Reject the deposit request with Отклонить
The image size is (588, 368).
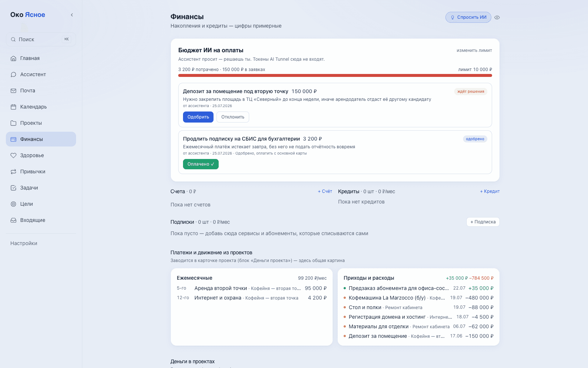tap(233, 117)
